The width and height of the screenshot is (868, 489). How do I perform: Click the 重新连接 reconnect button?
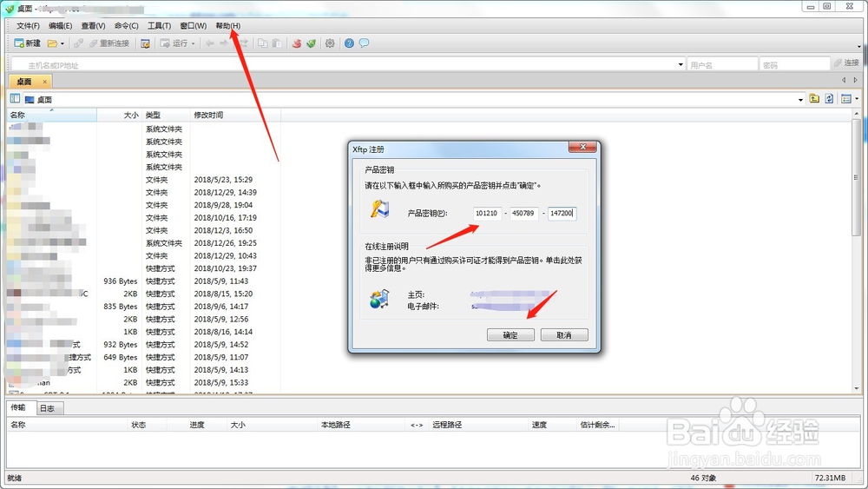tap(109, 43)
